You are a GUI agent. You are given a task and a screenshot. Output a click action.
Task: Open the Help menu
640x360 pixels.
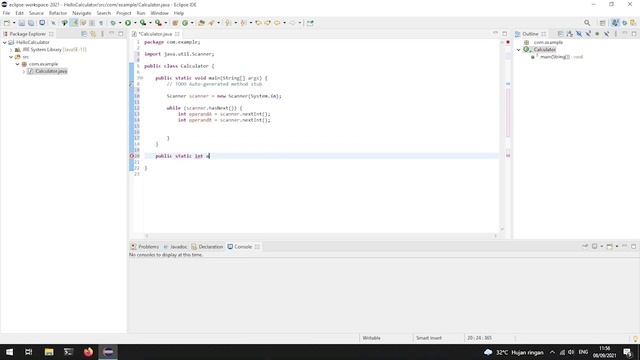click(x=179, y=13)
